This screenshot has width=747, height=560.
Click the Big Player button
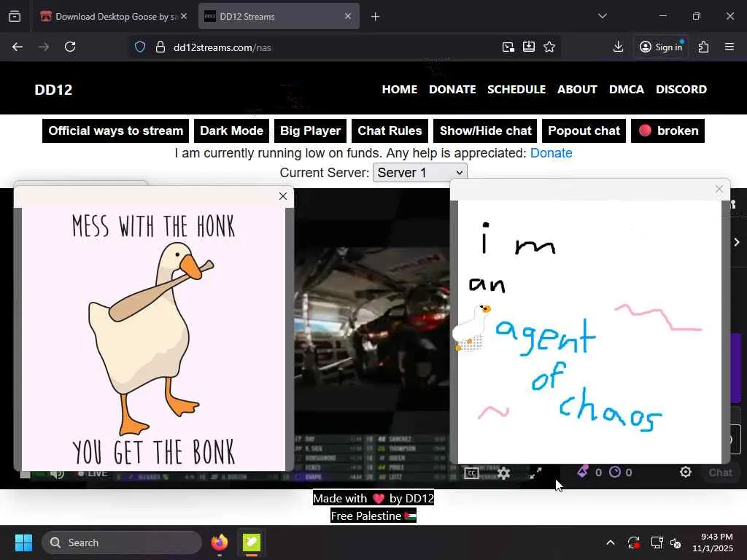click(310, 131)
